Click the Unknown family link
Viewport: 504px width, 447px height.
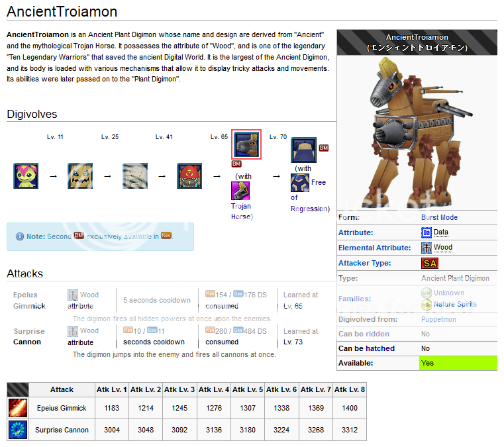tap(448, 293)
